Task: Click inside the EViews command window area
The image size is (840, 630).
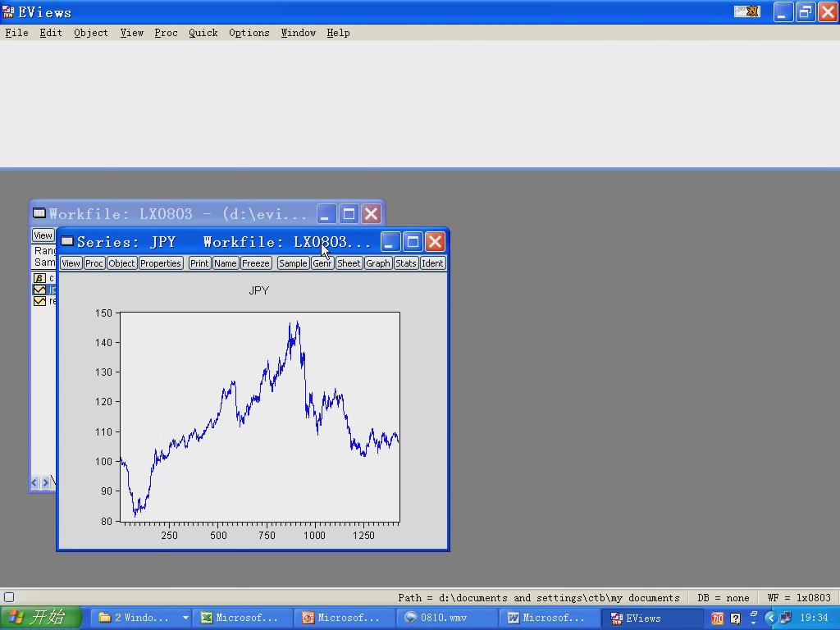Action: (x=420, y=104)
